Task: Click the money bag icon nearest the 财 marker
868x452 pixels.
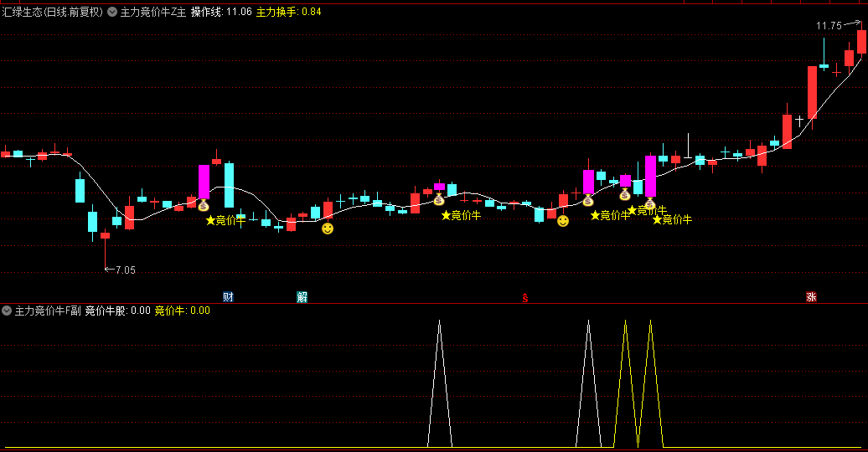Action: (x=203, y=206)
